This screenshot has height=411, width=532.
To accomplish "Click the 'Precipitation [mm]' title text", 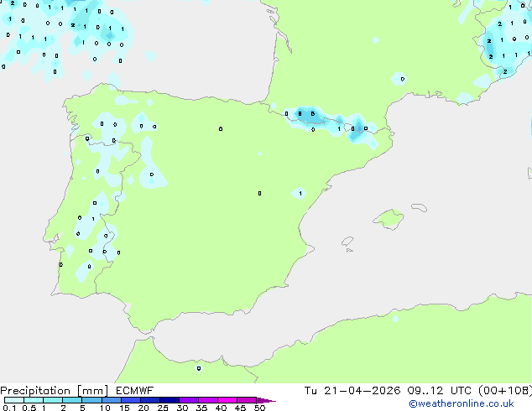I will pyautogui.click(x=55, y=391).
